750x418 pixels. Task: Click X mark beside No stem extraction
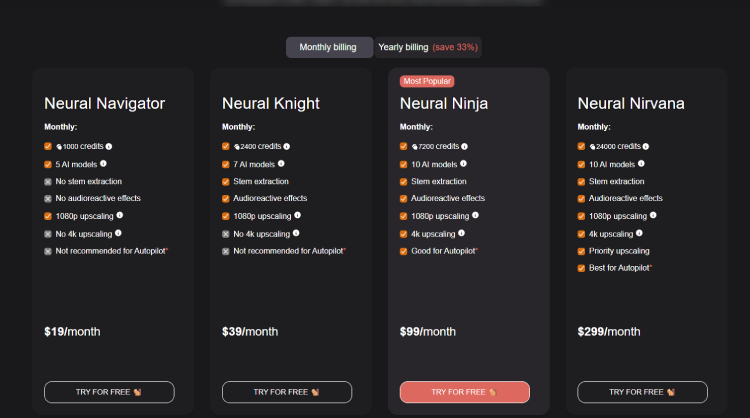tap(48, 182)
